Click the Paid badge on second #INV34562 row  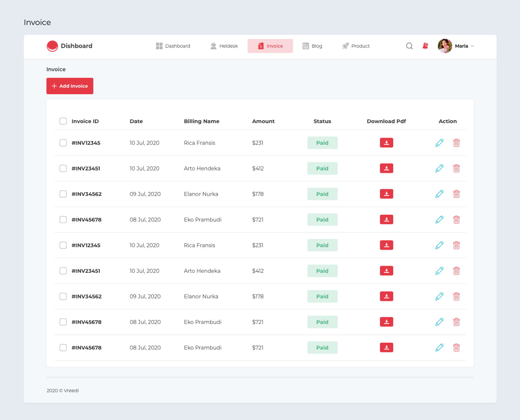coord(322,296)
